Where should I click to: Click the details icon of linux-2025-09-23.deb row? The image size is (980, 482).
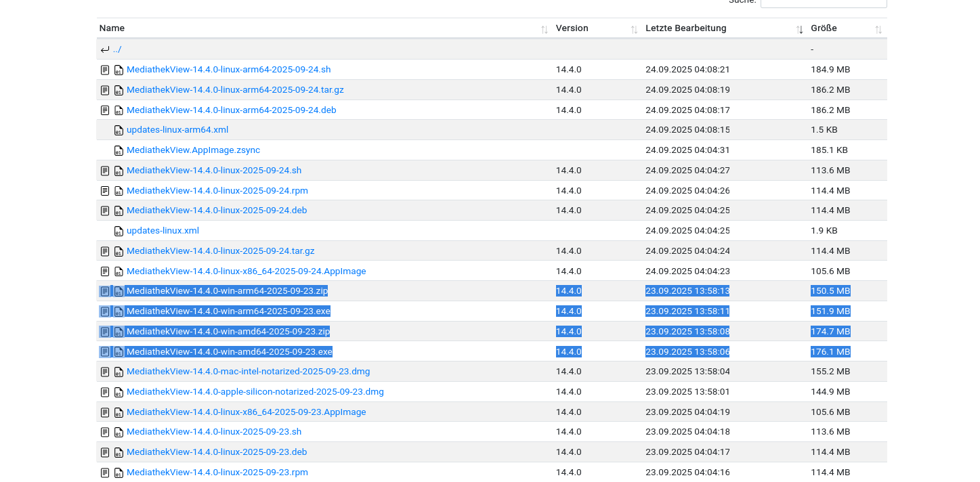(x=105, y=452)
